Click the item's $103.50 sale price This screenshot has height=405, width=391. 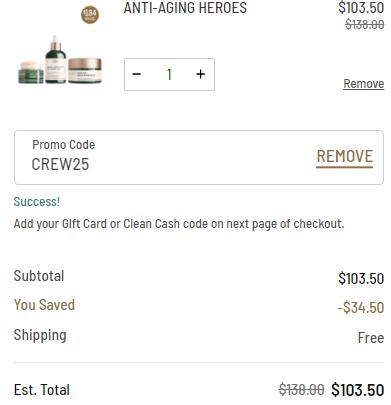(x=361, y=8)
